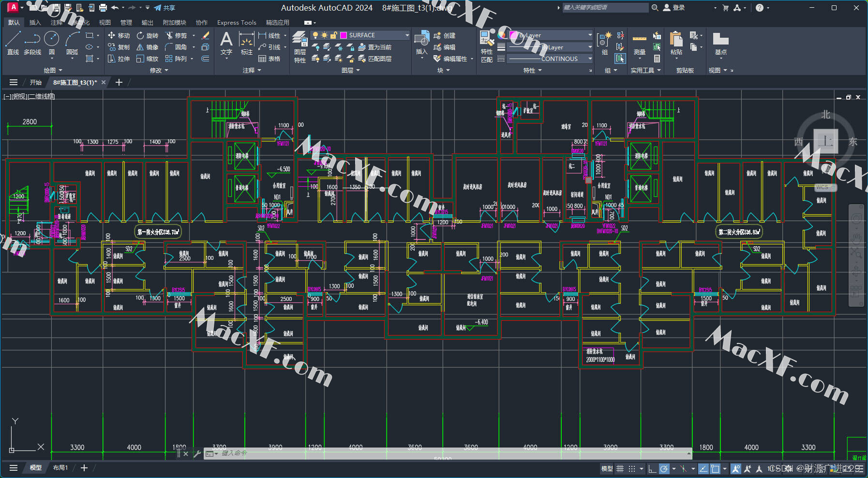The image size is (868, 478).
Task: Open the quick calculator icon in Utilities
Action: pos(657,59)
